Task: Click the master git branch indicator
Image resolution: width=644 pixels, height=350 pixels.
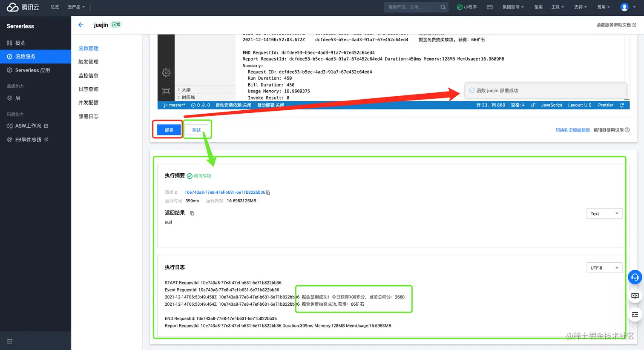Action: [174, 105]
